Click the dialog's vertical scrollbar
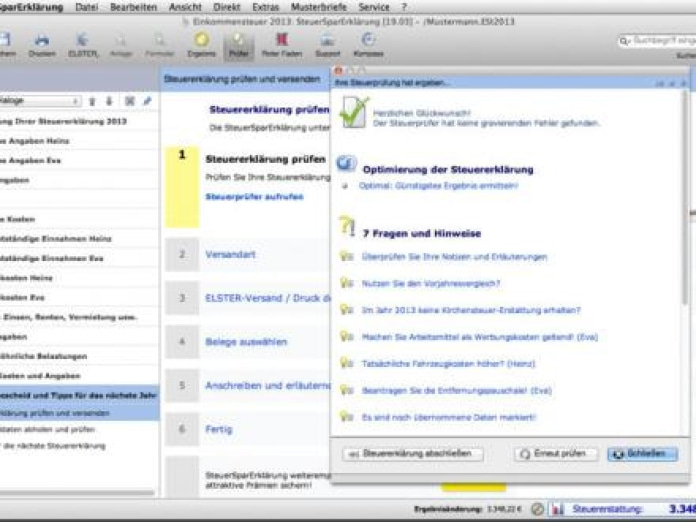 click(x=685, y=198)
